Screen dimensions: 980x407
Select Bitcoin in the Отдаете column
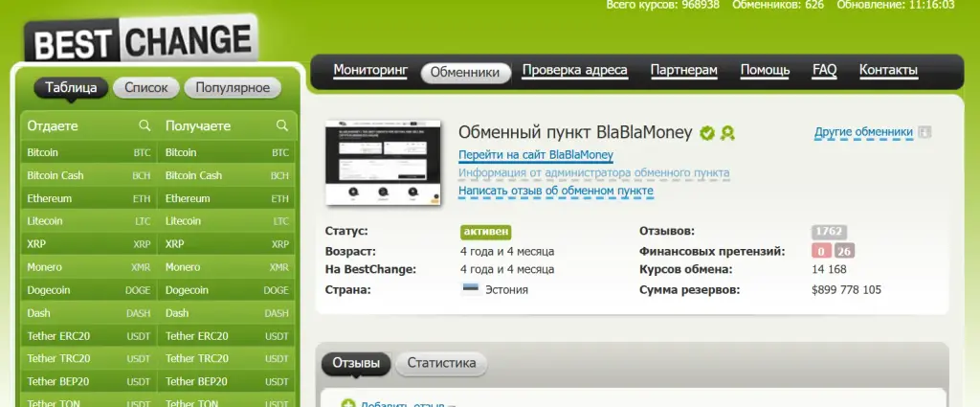[89, 152]
